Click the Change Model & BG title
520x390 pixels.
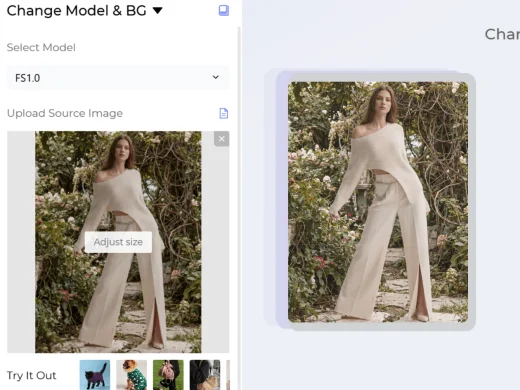(x=77, y=11)
